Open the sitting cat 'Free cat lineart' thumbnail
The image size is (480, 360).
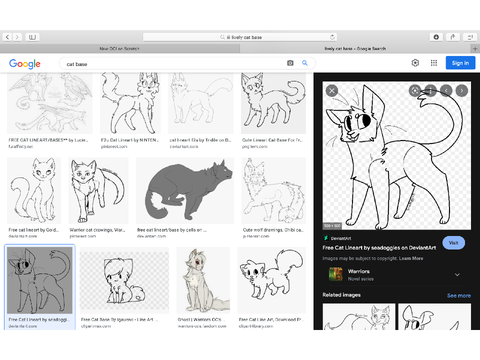click(34, 191)
